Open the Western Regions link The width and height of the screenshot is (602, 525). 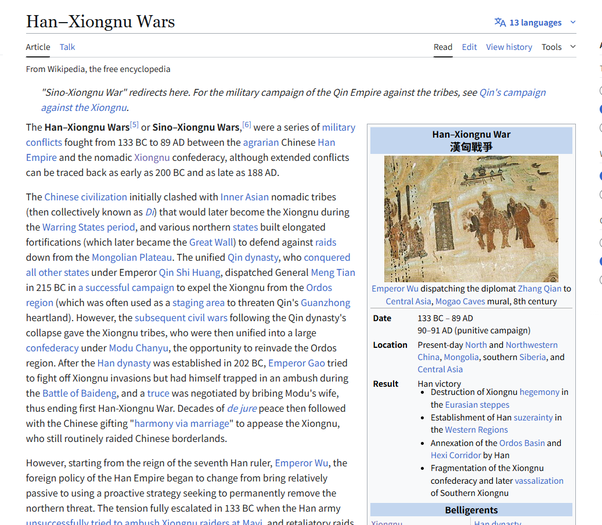point(476,430)
